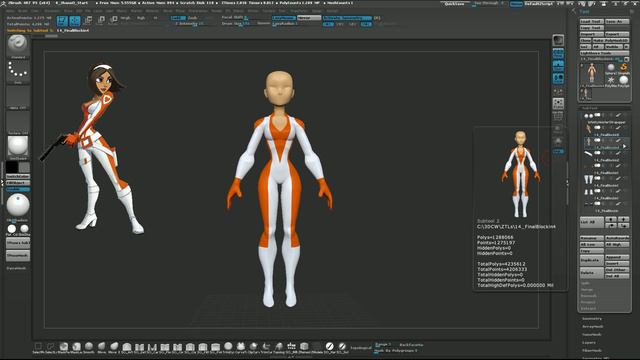Open the Texture selector on left shelf
The height and width of the screenshot is (360, 640).
click(18, 122)
